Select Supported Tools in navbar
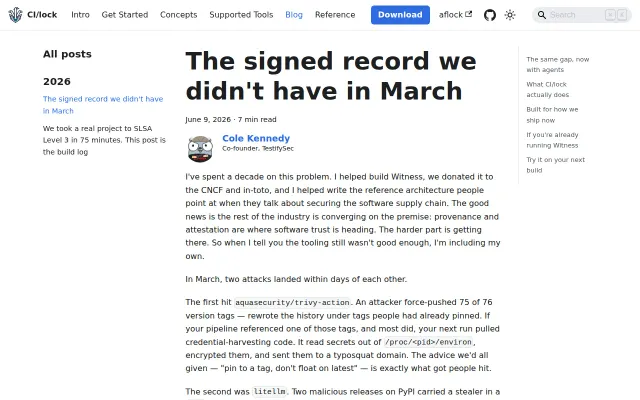This screenshot has height=400, width=640. pos(241,15)
